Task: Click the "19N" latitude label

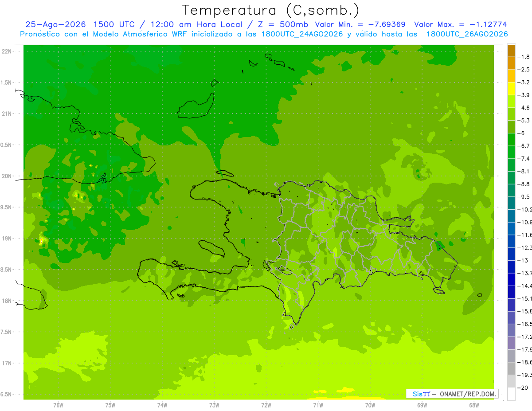Action: pos(7,238)
